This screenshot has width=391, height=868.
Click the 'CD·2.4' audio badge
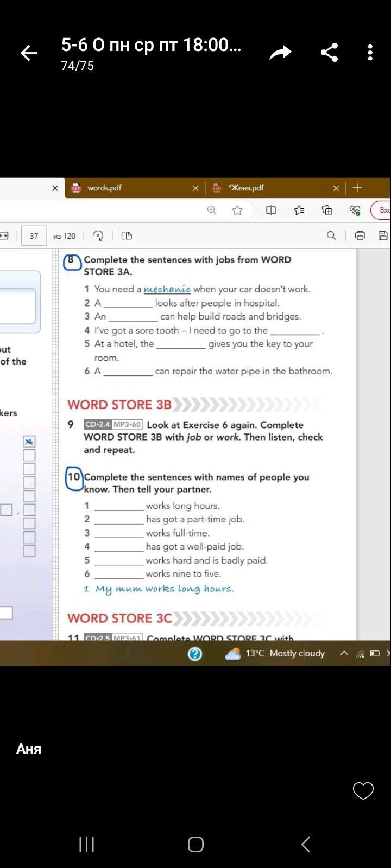(x=98, y=425)
